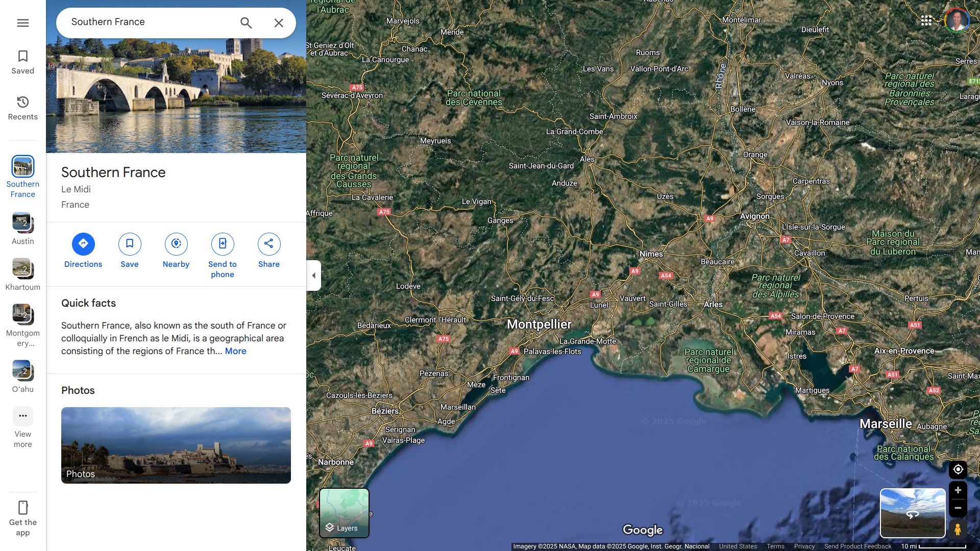
Task: Send Southern France to phone
Action: (x=223, y=244)
